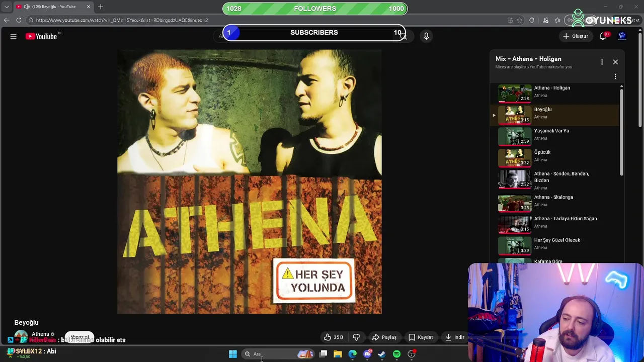
Task: Click the Kaydet save button
Action: point(421,337)
